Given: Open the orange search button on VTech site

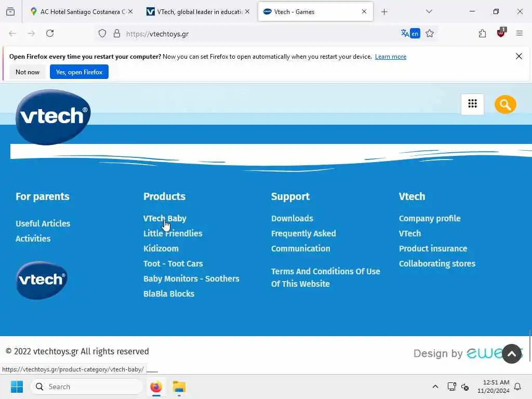Looking at the screenshot, I should [x=505, y=104].
